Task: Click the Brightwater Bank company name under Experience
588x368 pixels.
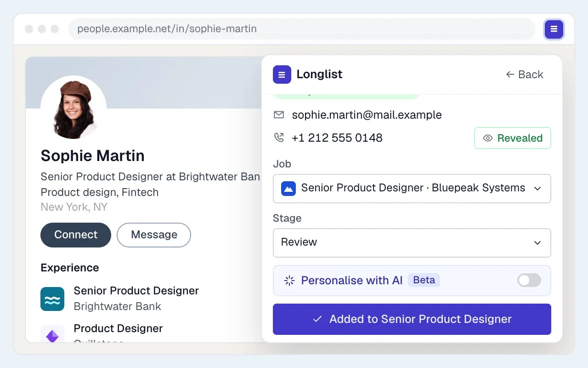Action: [118, 306]
